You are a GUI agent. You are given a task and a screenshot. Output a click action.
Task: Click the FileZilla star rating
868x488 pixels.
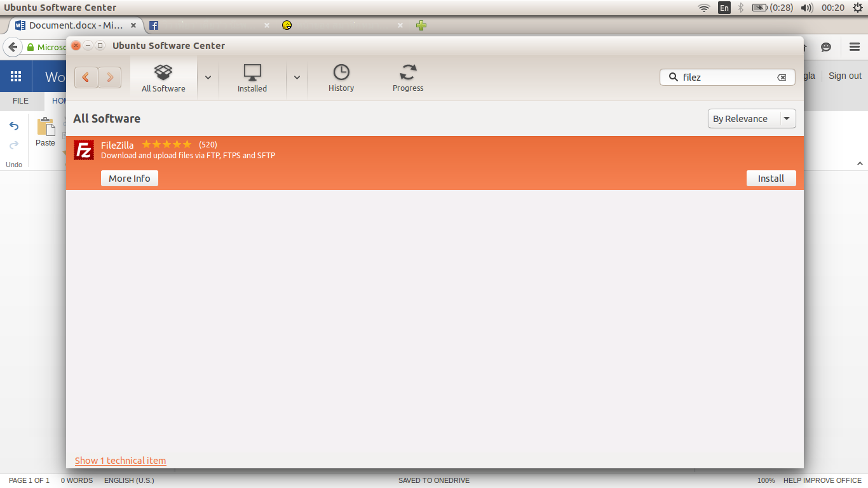166,144
